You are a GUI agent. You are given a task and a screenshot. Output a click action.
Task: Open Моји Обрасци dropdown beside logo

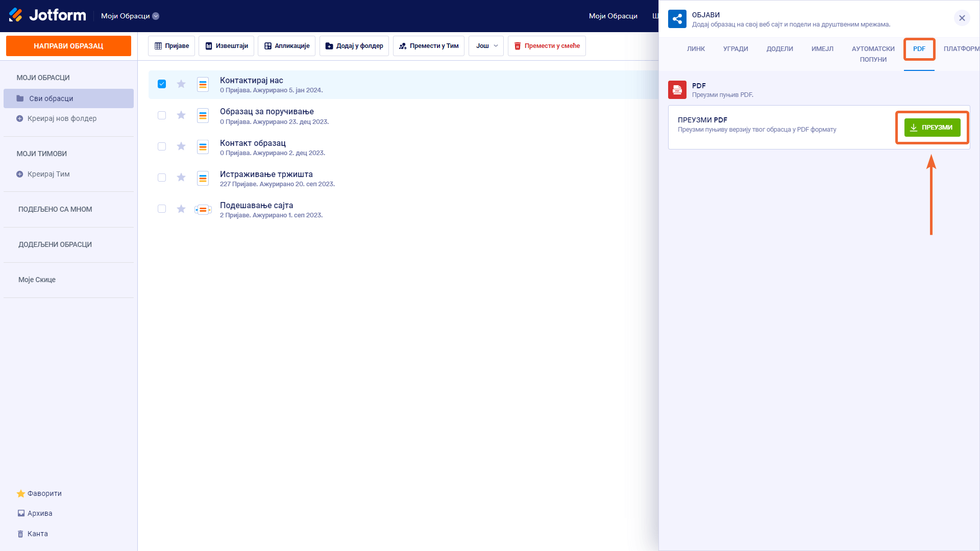(130, 16)
